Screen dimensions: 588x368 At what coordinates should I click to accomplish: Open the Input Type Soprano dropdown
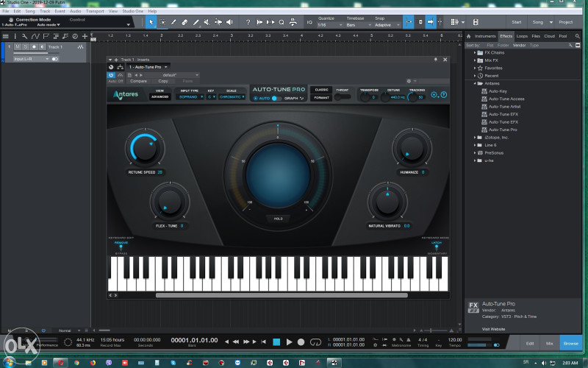point(191,97)
